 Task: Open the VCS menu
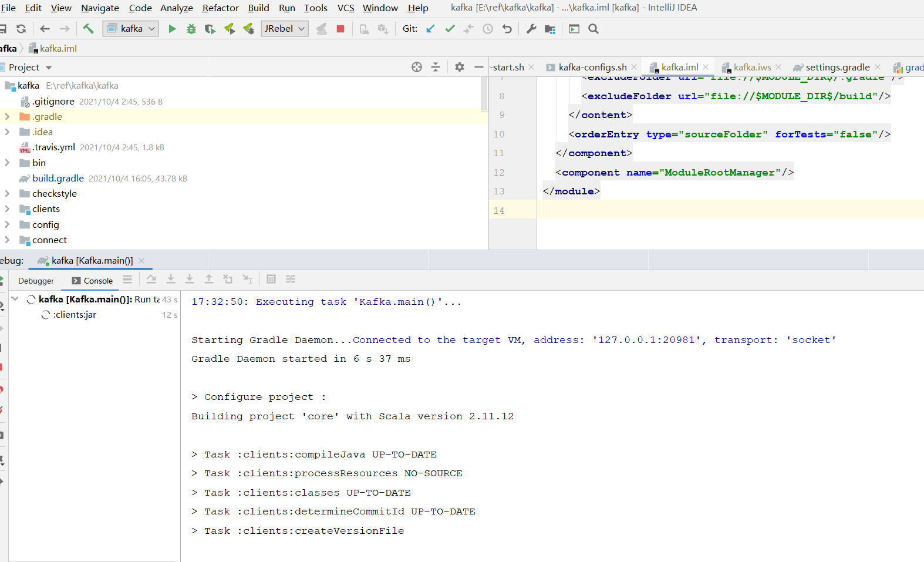click(346, 8)
